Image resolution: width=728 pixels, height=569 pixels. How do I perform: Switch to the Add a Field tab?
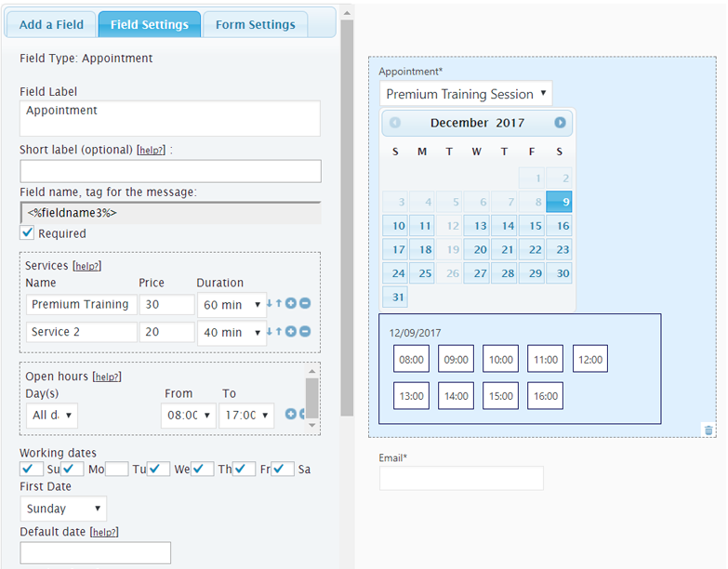coord(51,24)
